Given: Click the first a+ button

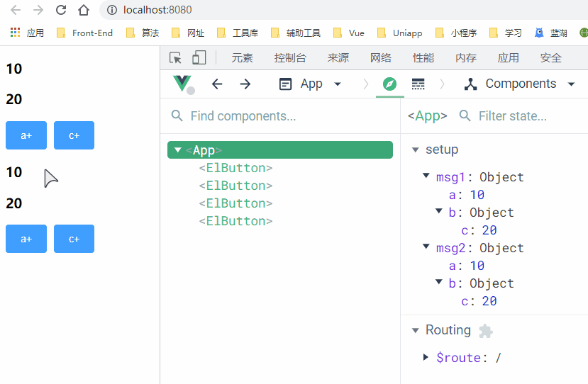Looking at the screenshot, I should tap(26, 135).
